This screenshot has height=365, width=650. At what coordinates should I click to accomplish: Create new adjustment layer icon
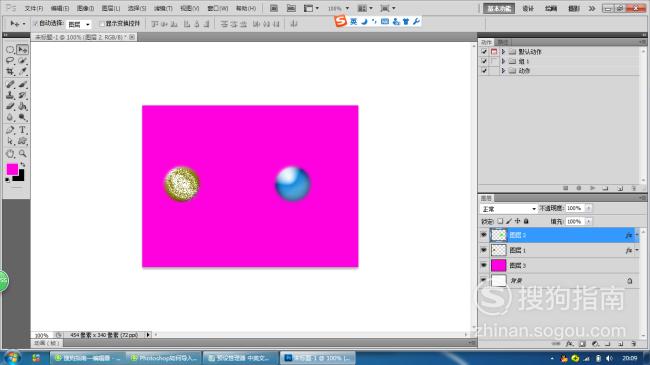[595, 344]
